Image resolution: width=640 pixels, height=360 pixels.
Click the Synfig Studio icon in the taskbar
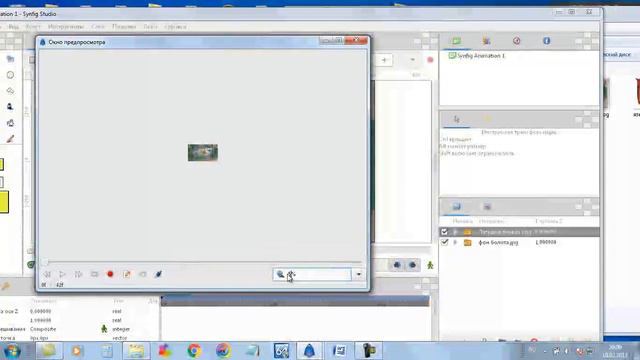[x=309, y=351]
